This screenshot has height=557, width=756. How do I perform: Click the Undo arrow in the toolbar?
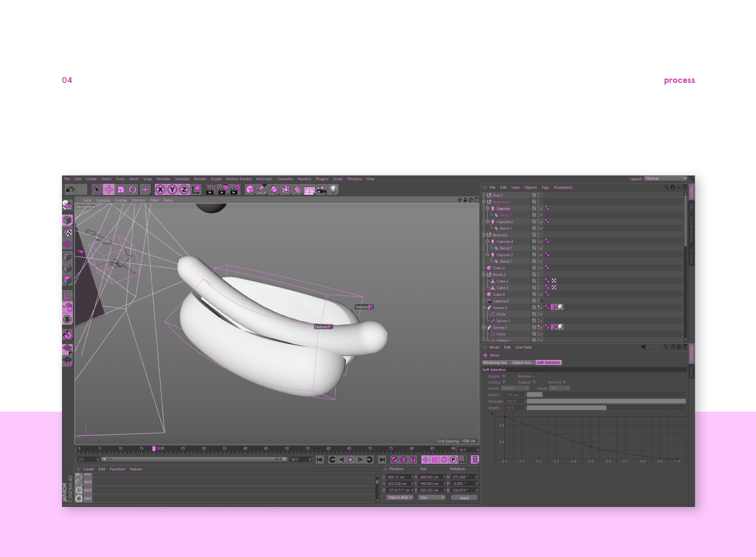(70, 190)
